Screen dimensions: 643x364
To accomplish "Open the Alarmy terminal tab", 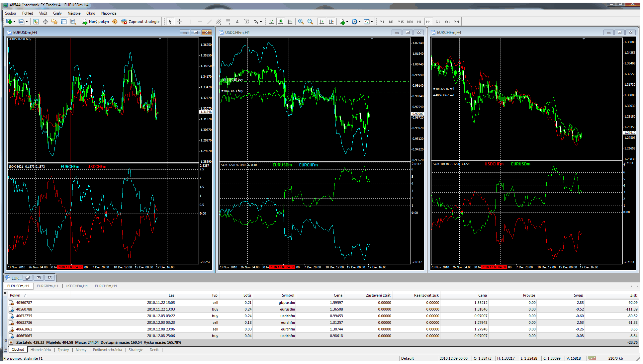I will point(81,350).
